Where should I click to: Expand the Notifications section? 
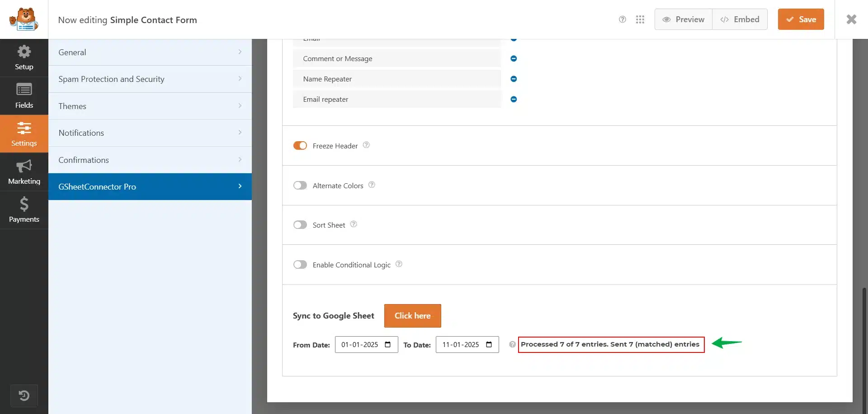click(150, 133)
